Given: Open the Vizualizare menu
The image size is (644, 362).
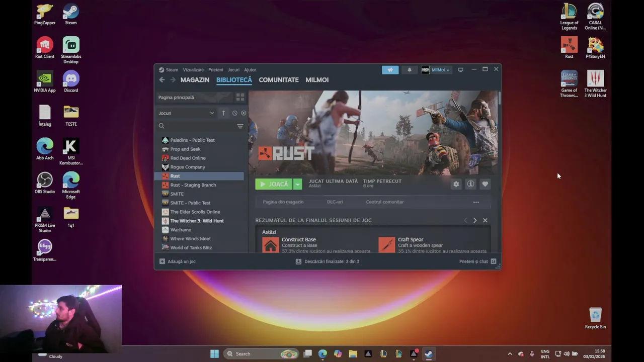Looking at the screenshot, I should pos(193,70).
